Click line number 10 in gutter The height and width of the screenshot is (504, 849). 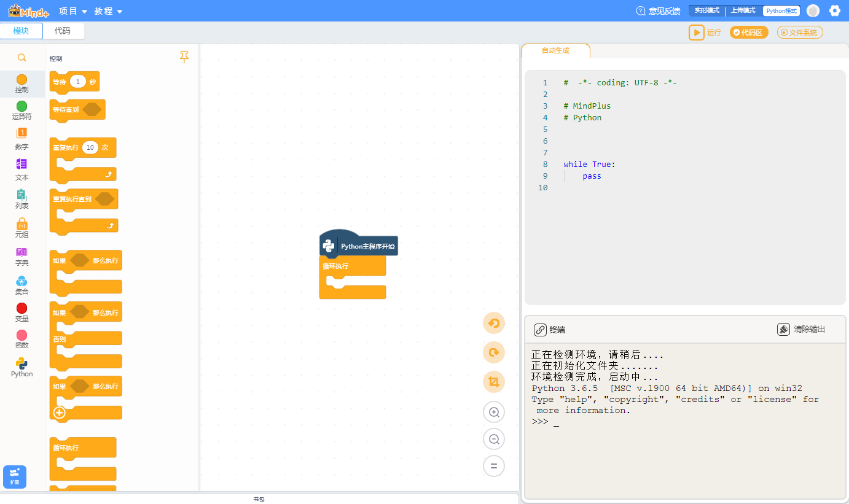(x=542, y=188)
